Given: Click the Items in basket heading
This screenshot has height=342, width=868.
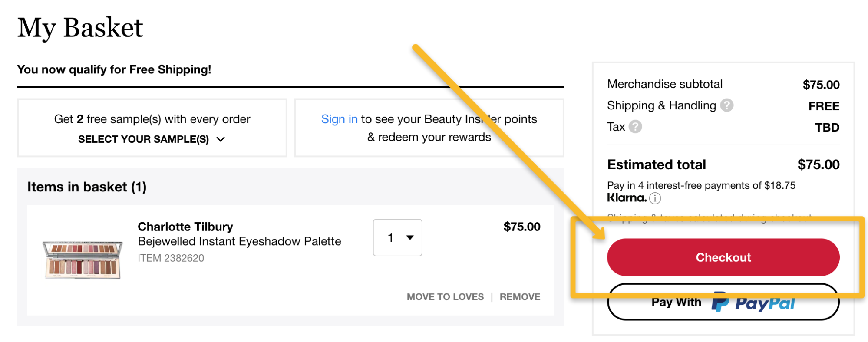Looking at the screenshot, I should 87,187.
